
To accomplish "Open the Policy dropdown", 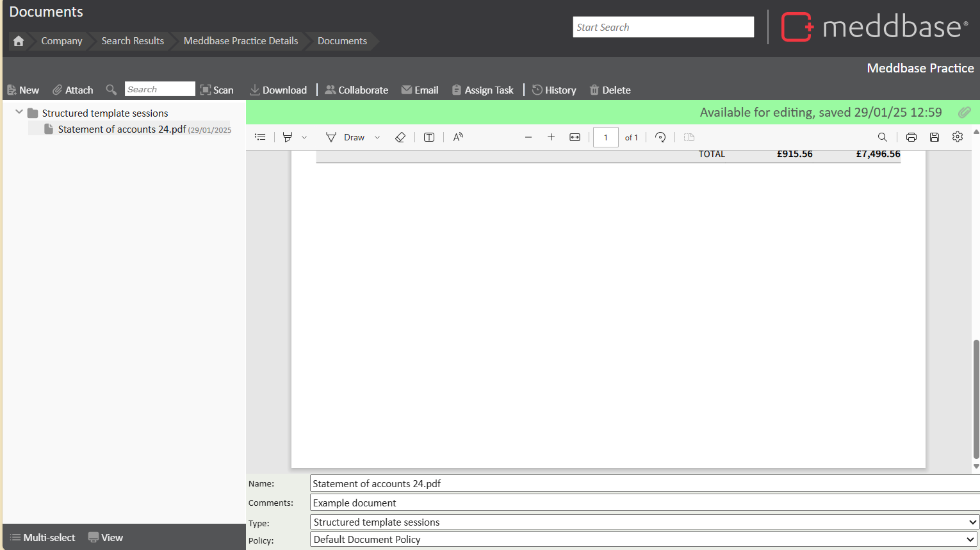I will [x=644, y=540].
